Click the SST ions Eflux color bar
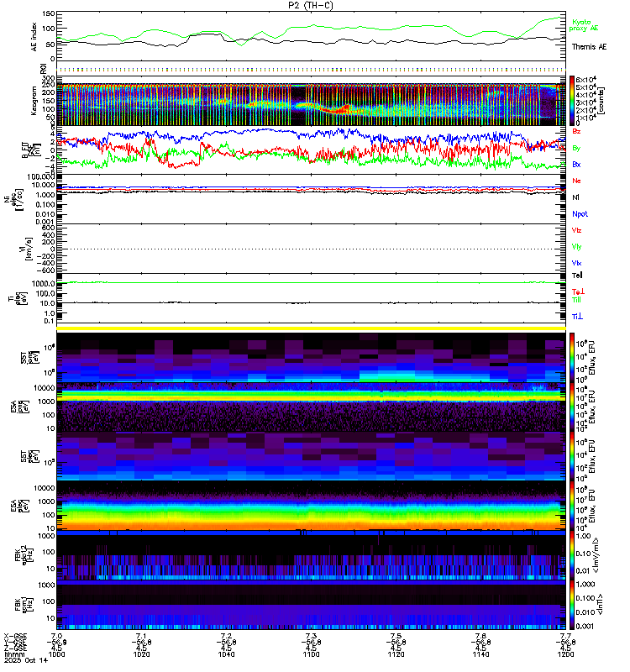 [572, 358]
